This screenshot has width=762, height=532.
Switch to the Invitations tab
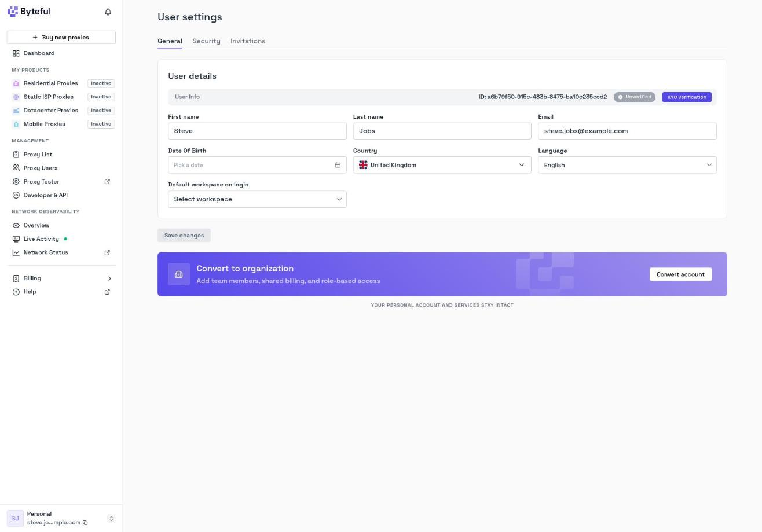point(248,41)
